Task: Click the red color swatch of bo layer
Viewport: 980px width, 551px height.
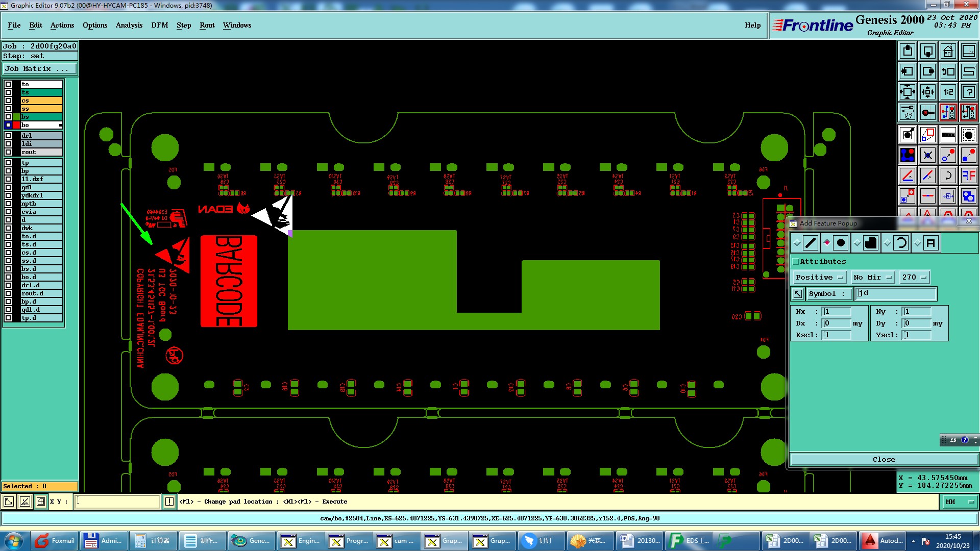Action: click(16, 125)
